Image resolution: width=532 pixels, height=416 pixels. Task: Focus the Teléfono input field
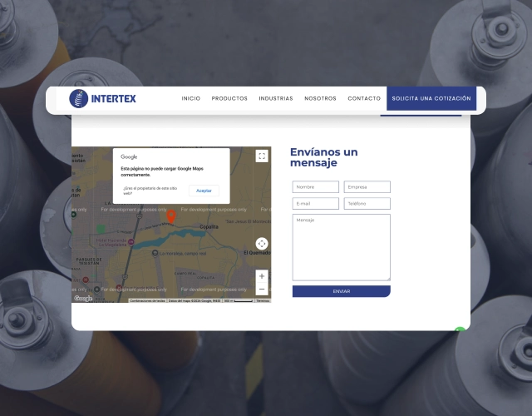[x=367, y=203]
